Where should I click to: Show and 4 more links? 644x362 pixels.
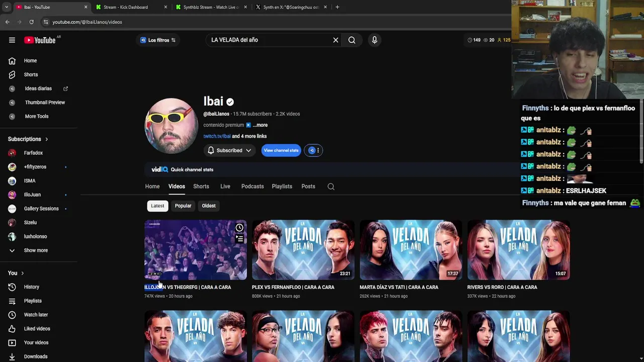249,136
